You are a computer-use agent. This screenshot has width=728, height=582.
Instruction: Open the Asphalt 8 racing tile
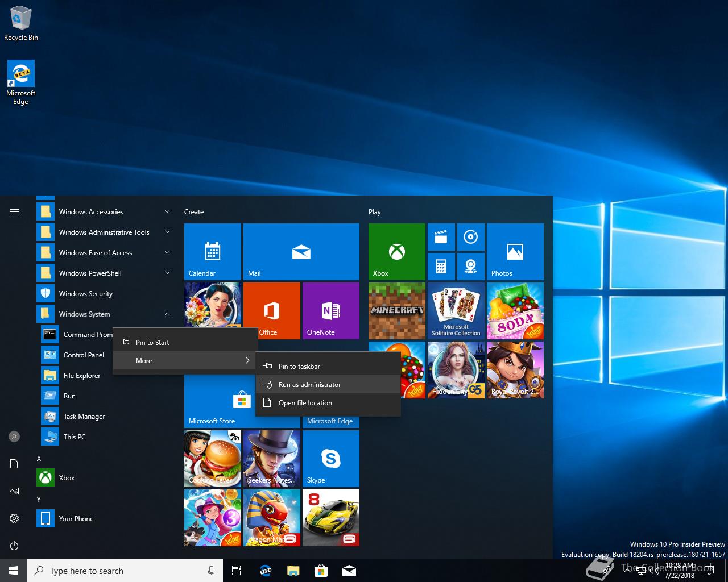pos(331,518)
